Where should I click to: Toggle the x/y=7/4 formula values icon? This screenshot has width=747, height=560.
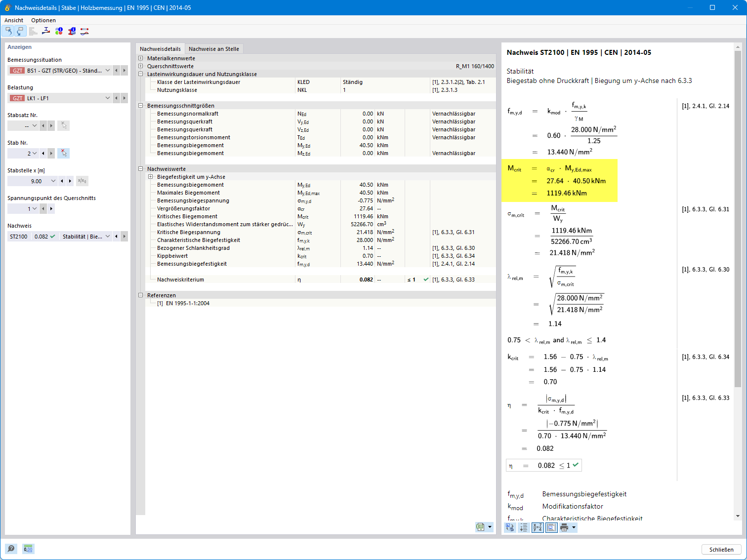point(538,527)
